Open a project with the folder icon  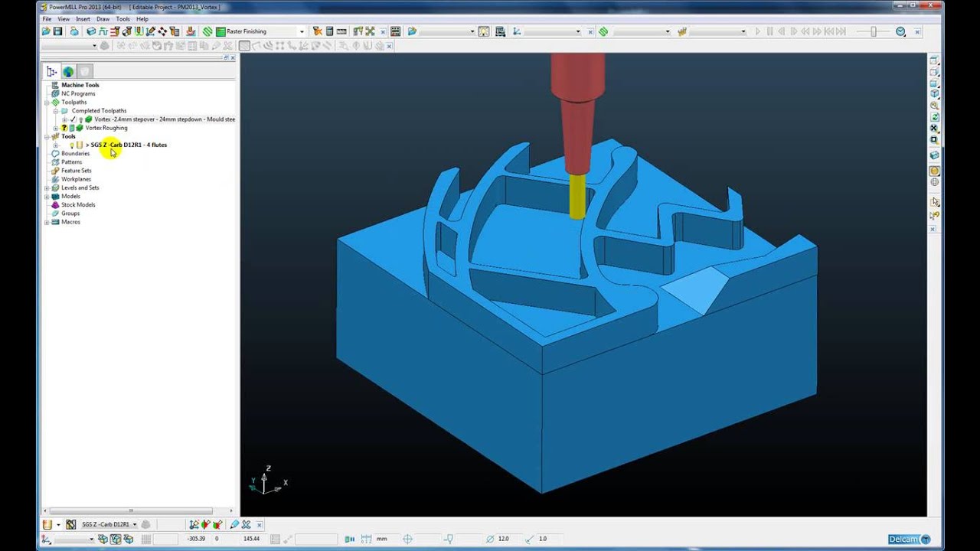46,31
